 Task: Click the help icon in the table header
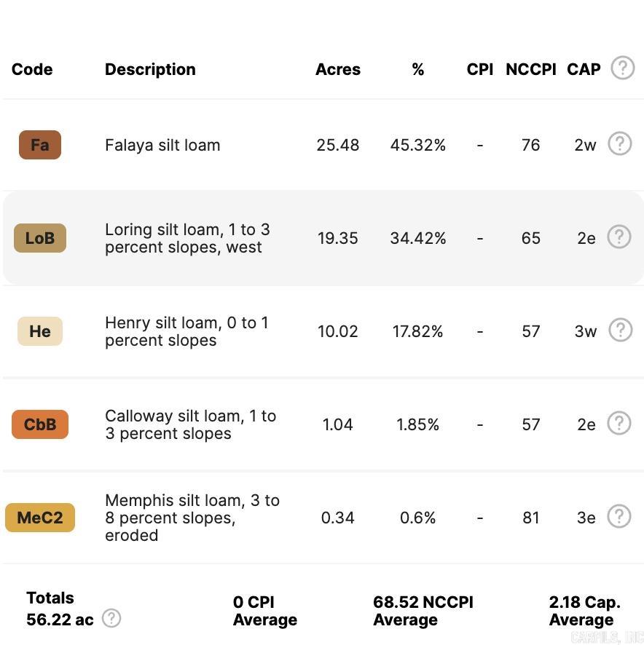[x=622, y=68]
